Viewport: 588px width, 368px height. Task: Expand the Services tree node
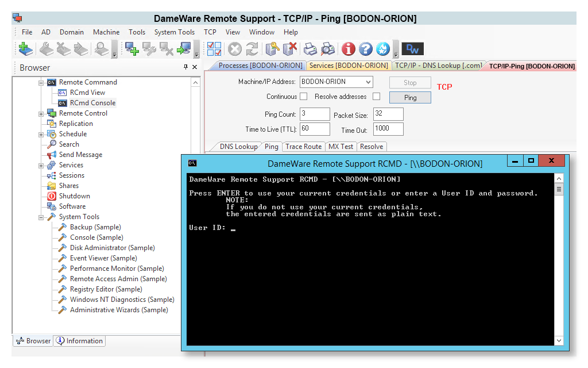coord(41,166)
